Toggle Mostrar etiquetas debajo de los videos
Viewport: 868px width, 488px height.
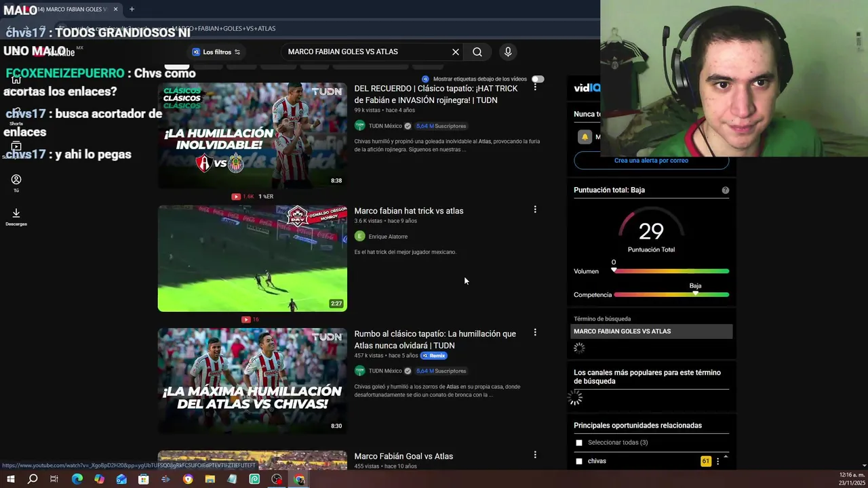(x=538, y=79)
